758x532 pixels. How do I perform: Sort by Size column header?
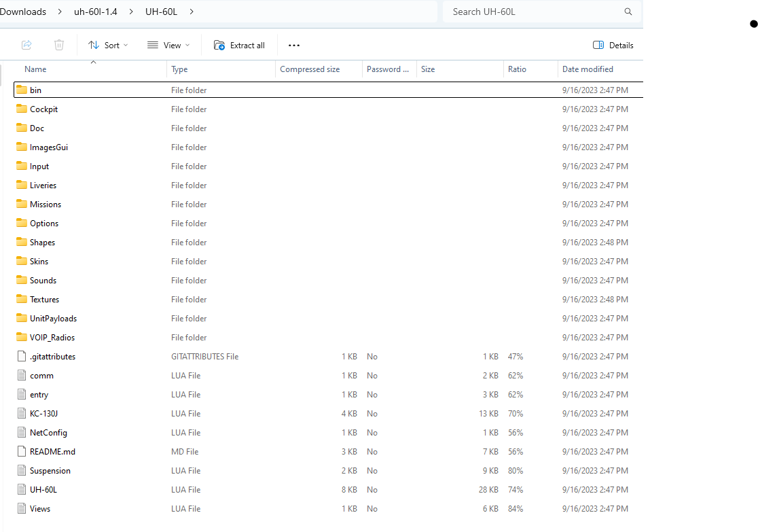(428, 69)
